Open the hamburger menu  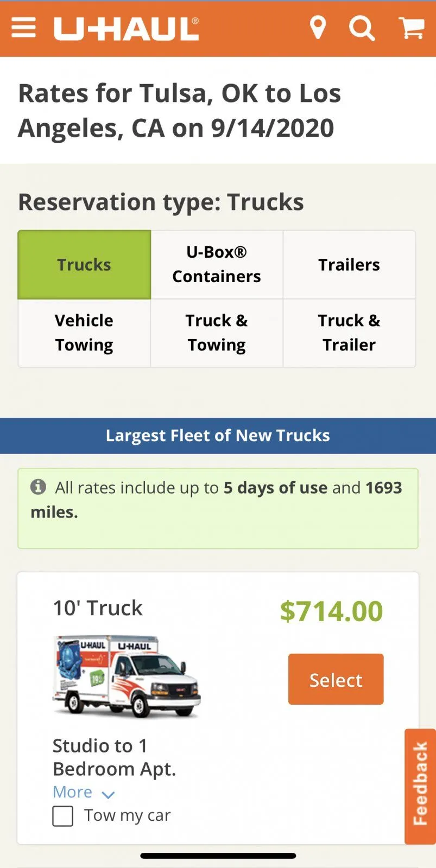tap(23, 28)
